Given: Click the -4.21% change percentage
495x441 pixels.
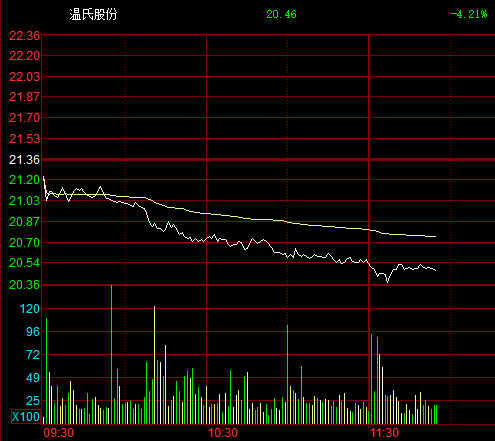Looking at the screenshot, I should pos(469,14).
